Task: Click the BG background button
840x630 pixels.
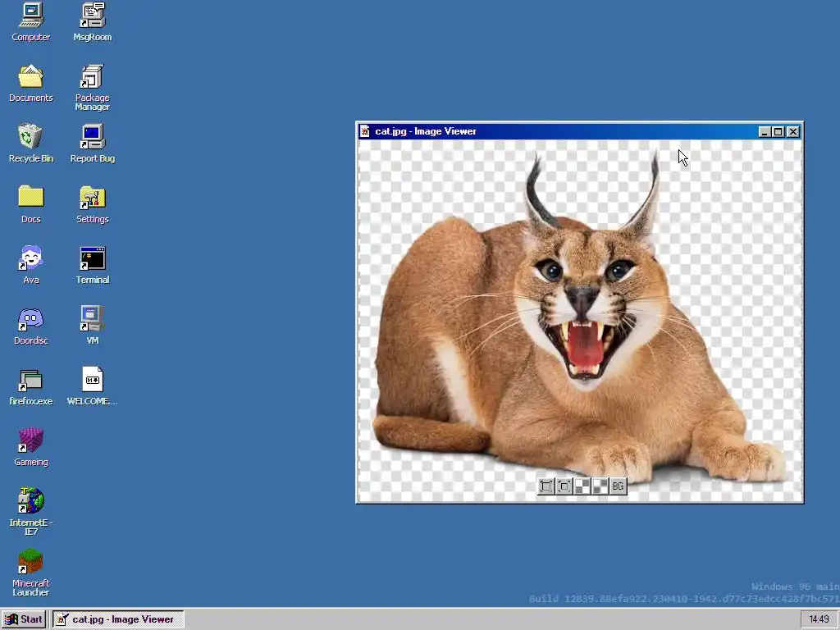Action: pos(619,486)
